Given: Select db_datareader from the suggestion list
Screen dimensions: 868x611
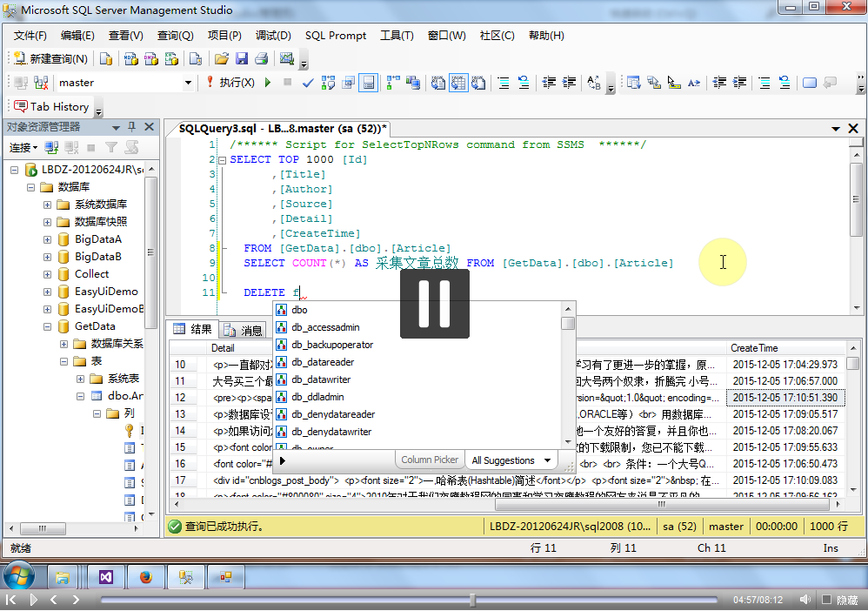Looking at the screenshot, I should [323, 362].
